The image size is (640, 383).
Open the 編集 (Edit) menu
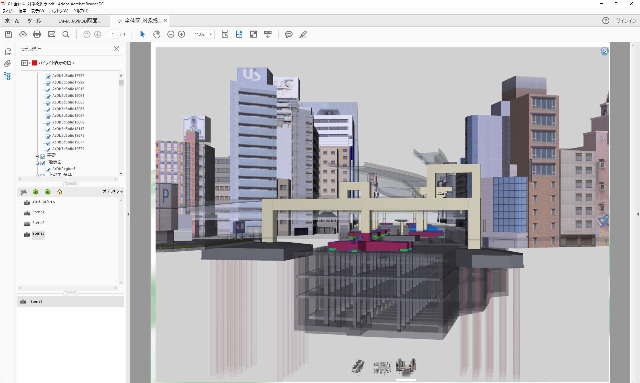click(22, 11)
